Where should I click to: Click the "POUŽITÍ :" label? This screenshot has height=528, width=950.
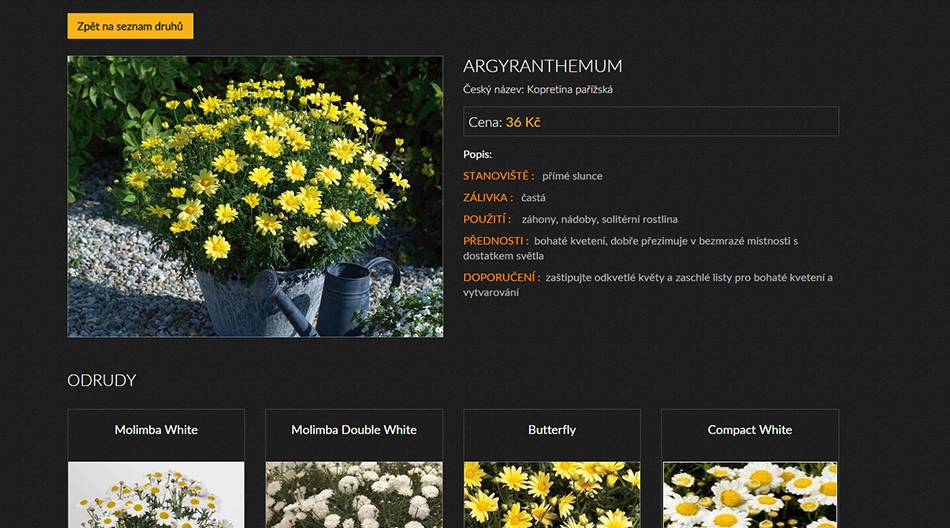pyautogui.click(x=487, y=219)
